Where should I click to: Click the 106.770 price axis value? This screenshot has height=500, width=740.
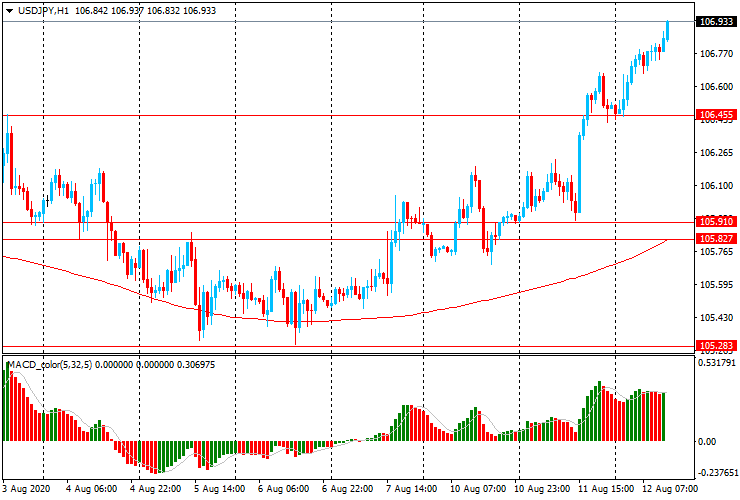pos(716,54)
